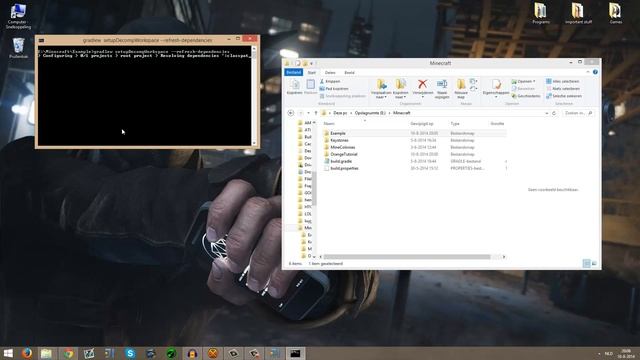Screen dimensions: 640x360
Task: Sort by the Type column header
Action: [455, 124]
